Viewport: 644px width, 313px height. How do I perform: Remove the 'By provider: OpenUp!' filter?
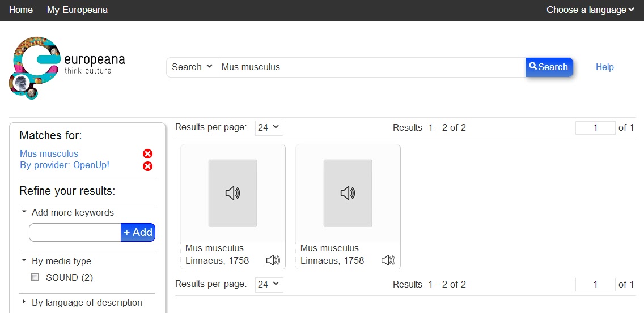click(x=147, y=166)
